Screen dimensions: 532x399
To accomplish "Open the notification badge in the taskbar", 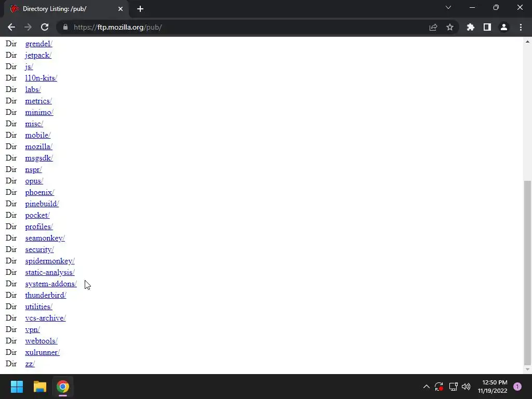I will pyautogui.click(x=517, y=387).
